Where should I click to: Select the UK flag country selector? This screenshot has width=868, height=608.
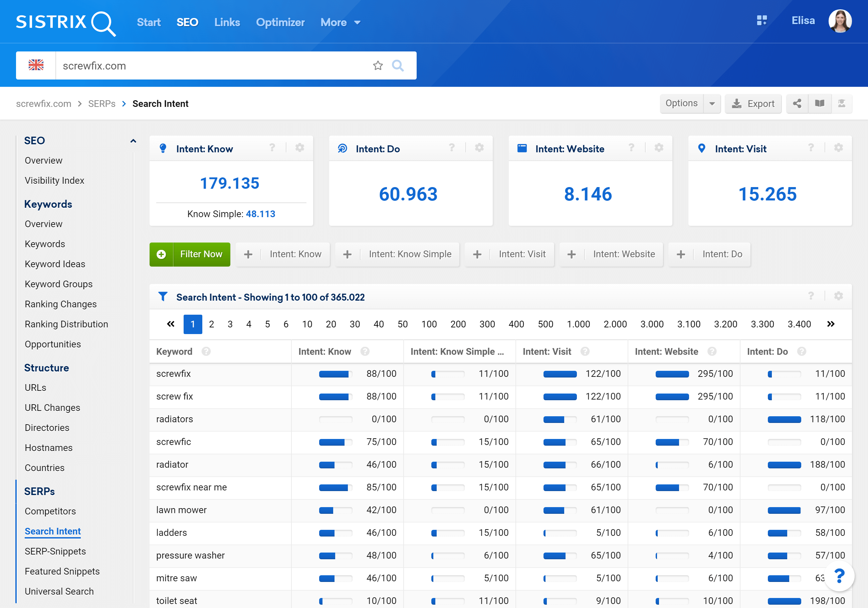click(36, 65)
